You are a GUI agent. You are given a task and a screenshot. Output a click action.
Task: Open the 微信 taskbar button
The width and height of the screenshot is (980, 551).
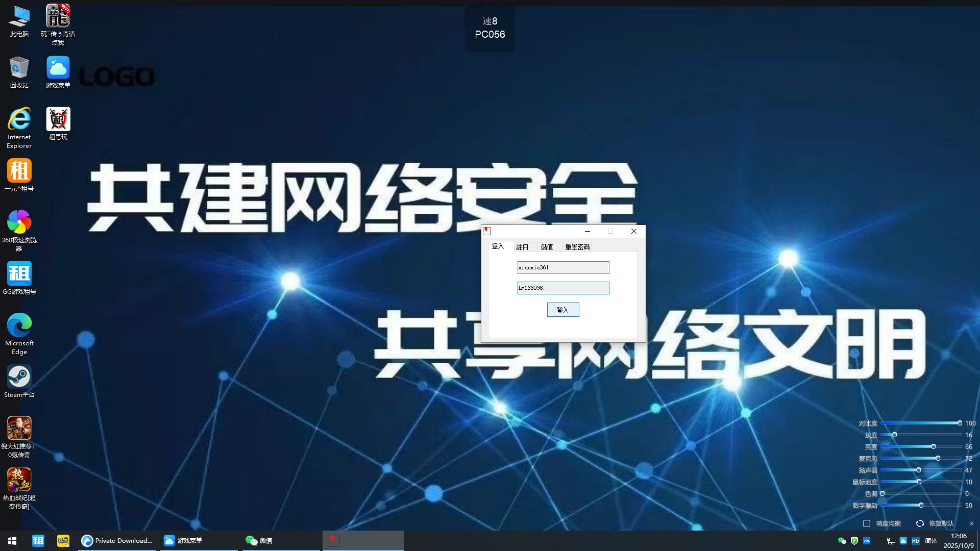[x=259, y=541]
